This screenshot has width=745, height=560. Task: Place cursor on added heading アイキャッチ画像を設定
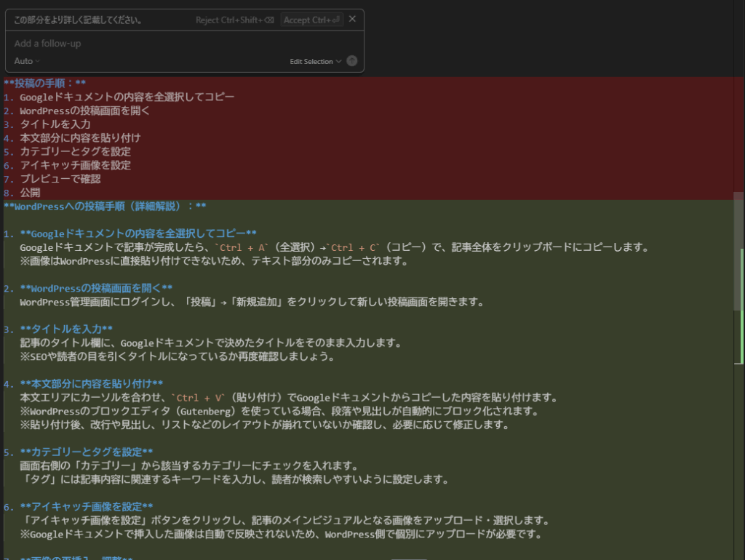(x=86, y=507)
